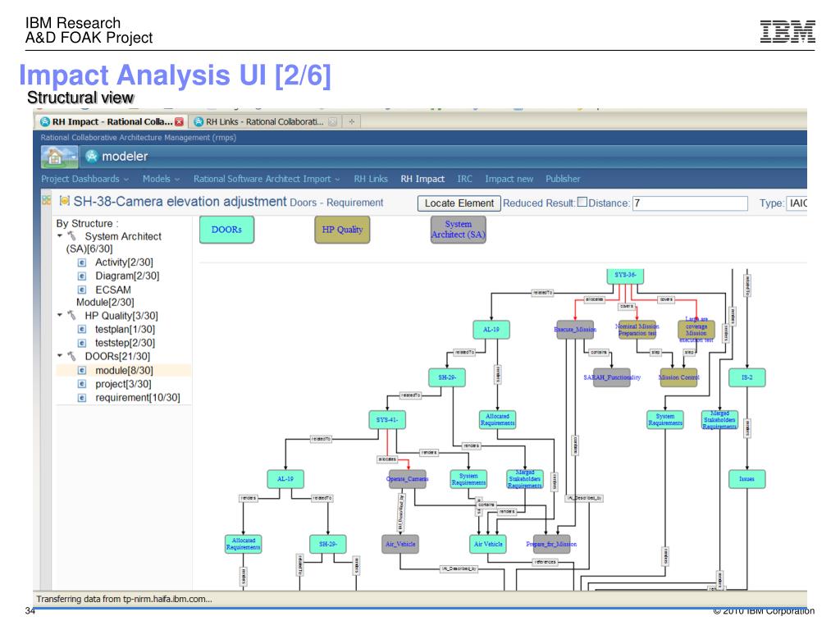This screenshot has height=630, width=840.
Task: Open the Publisher menu item
Action: click(x=563, y=179)
